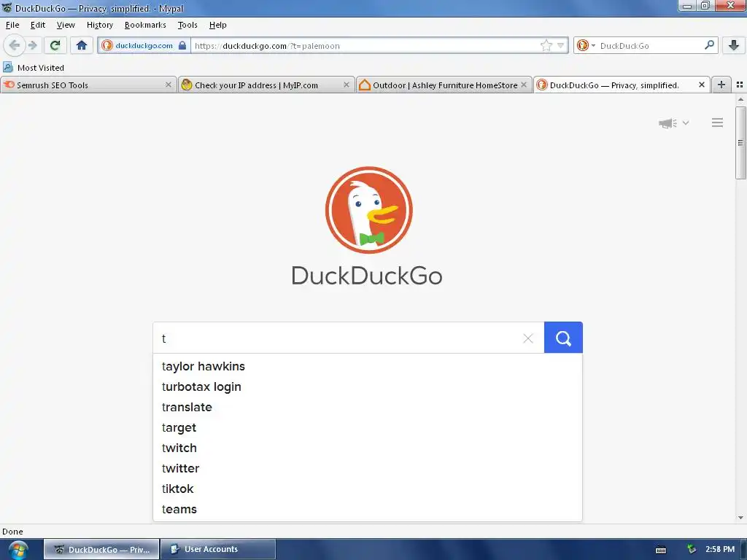Screen dimensions: 747x560
Task: Open a new tab with plus button
Action: [x=721, y=85]
